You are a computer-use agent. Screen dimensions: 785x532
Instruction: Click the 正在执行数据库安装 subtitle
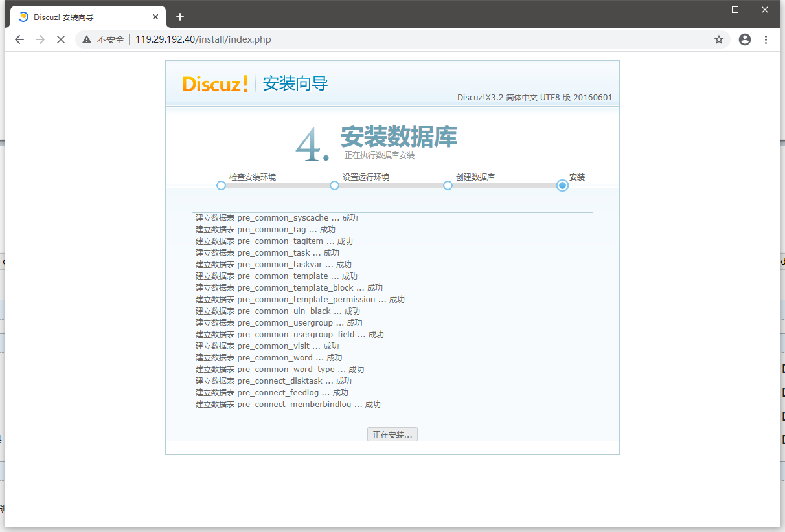coord(380,155)
